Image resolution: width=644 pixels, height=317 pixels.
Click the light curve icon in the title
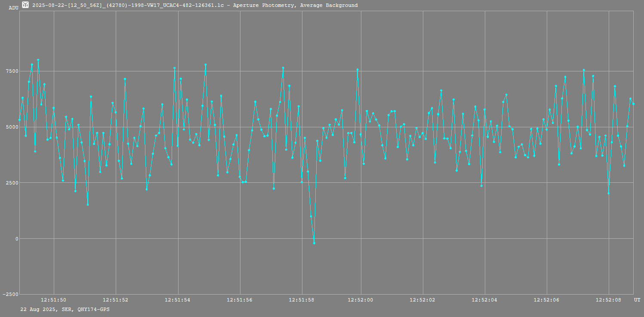pyautogui.click(x=26, y=5)
